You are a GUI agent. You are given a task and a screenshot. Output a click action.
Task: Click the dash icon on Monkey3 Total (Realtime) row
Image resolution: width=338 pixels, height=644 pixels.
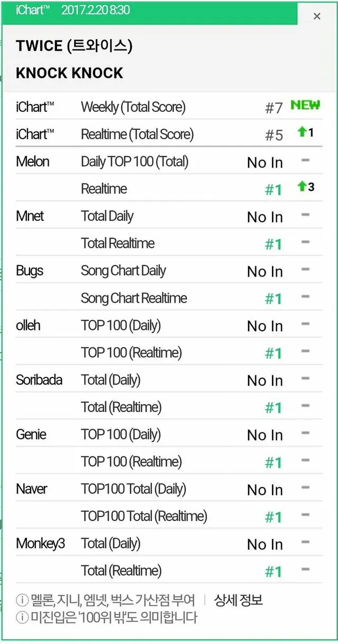(305, 570)
